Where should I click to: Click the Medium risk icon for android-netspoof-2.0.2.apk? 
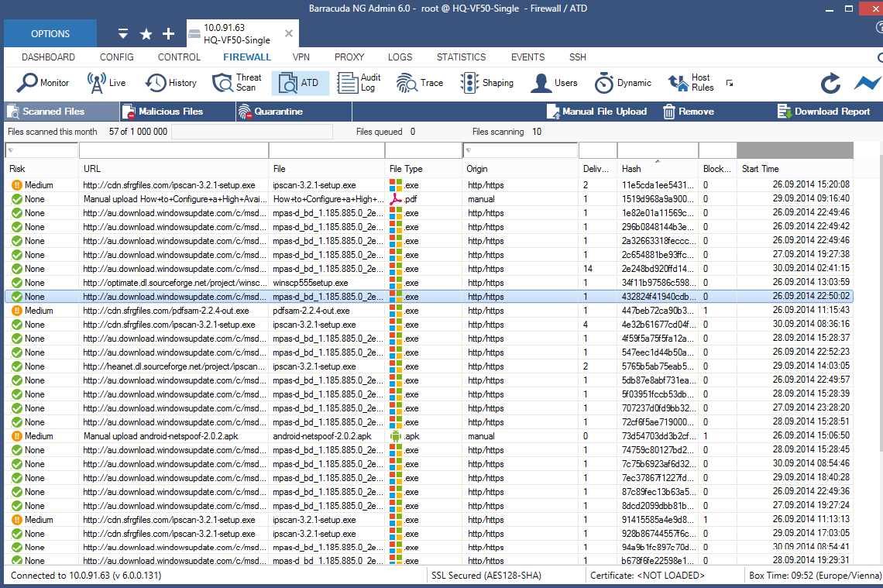[x=17, y=436]
